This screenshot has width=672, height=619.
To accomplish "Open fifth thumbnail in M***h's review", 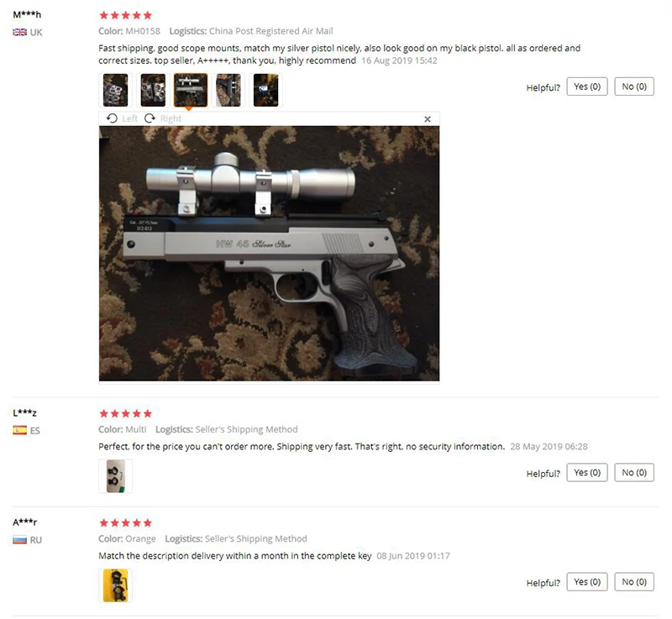I will click(x=265, y=90).
